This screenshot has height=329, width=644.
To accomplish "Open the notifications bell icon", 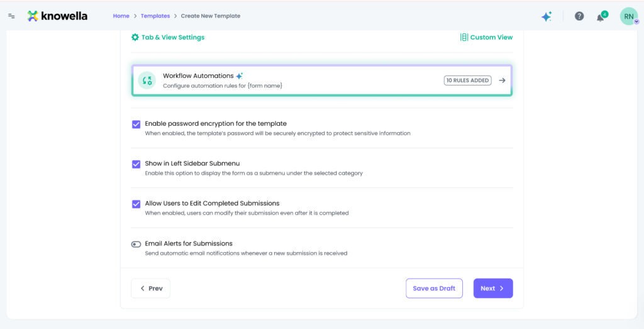I will tap(601, 17).
